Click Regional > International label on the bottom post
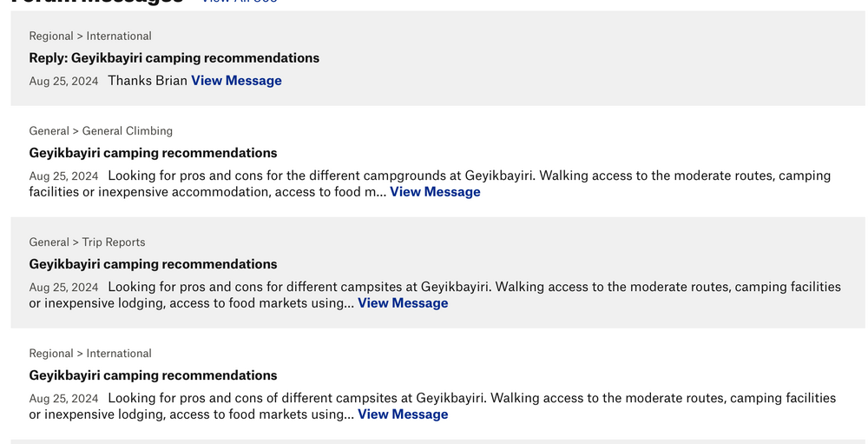Image resolution: width=868 pixels, height=444 pixels. pyautogui.click(x=90, y=354)
